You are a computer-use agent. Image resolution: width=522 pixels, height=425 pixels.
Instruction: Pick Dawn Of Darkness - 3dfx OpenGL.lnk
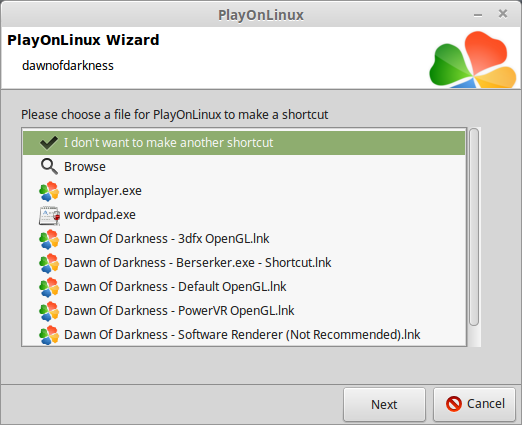(x=244, y=239)
